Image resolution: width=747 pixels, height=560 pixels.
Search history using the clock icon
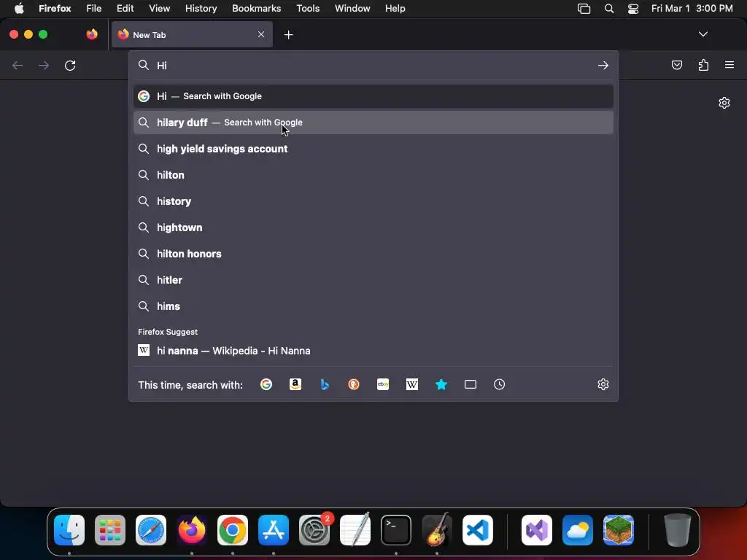pyautogui.click(x=499, y=384)
